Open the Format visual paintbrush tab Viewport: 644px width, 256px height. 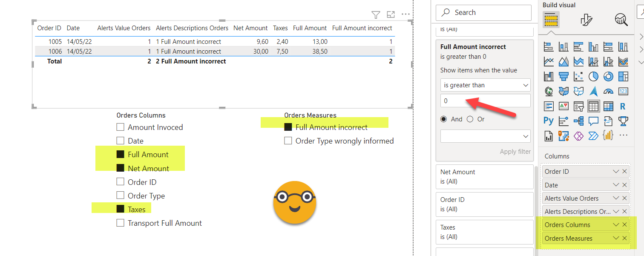point(586,20)
